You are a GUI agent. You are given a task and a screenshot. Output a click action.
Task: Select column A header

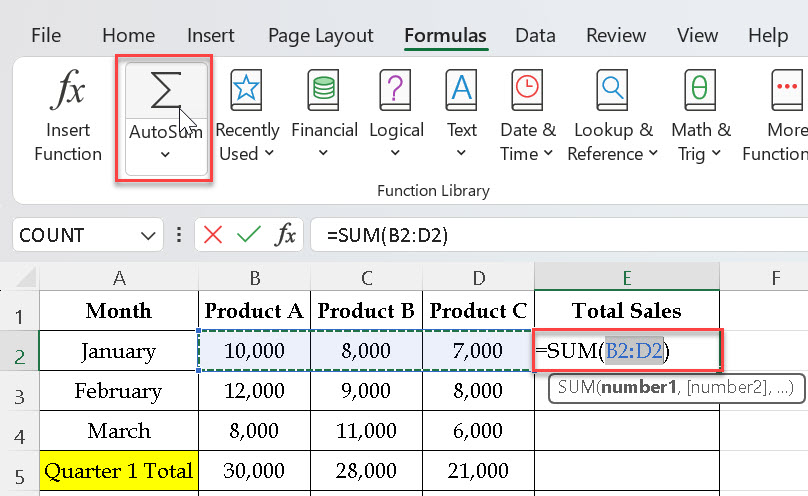[119, 278]
